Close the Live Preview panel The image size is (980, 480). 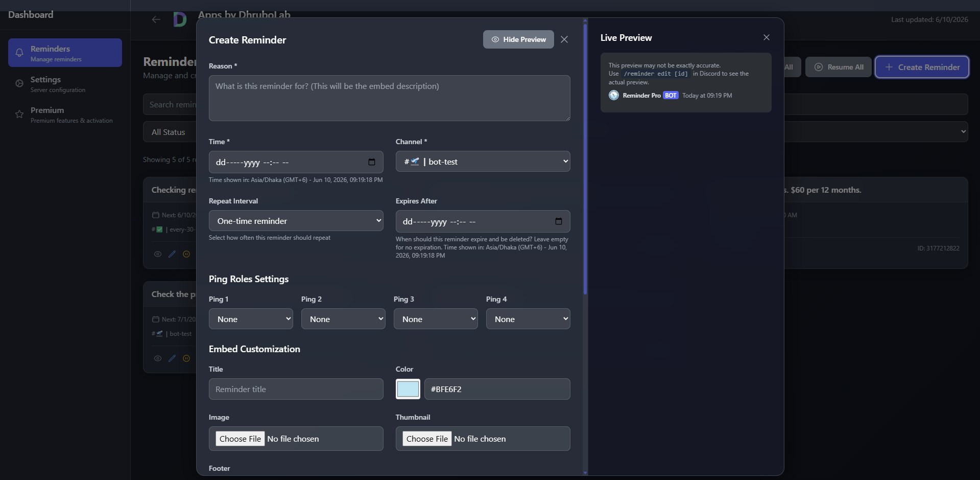766,37
